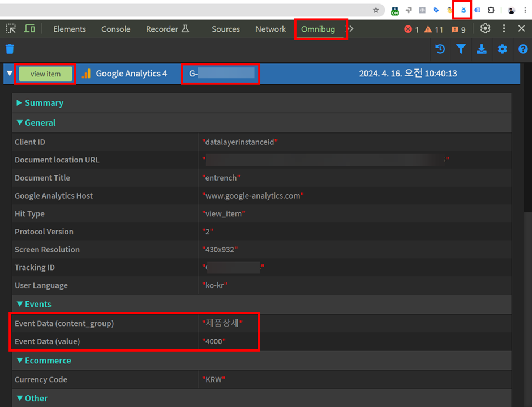Click the warning triangle count indicator
The height and width of the screenshot is (407, 532).
(x=434, y=29)
